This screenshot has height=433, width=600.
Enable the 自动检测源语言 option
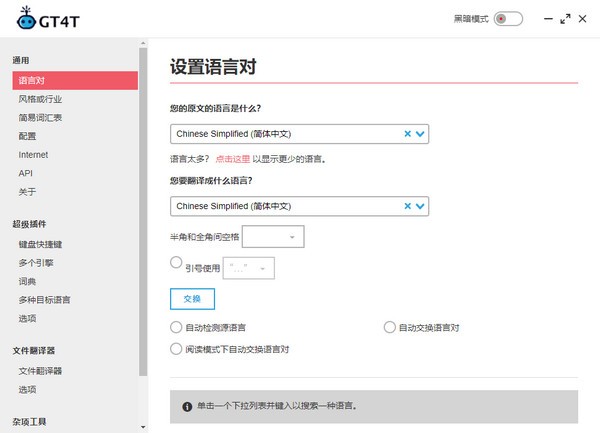(177, 327)
